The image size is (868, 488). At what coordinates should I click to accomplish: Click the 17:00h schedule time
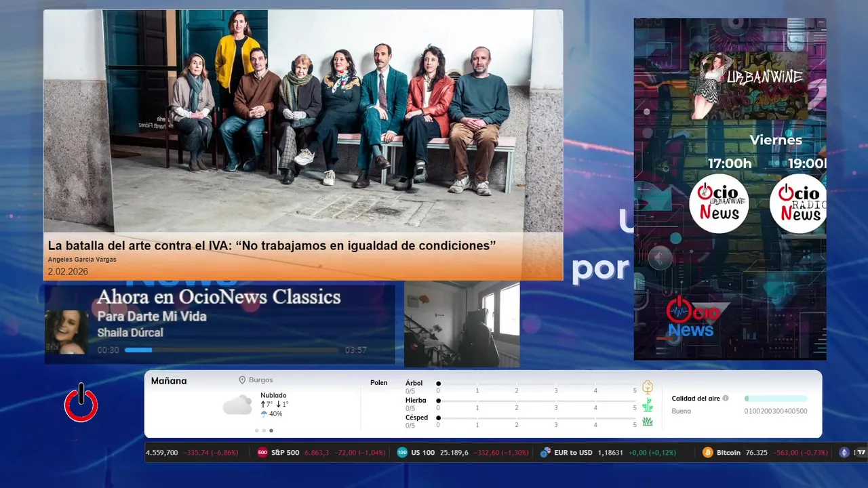coord(730,163)
